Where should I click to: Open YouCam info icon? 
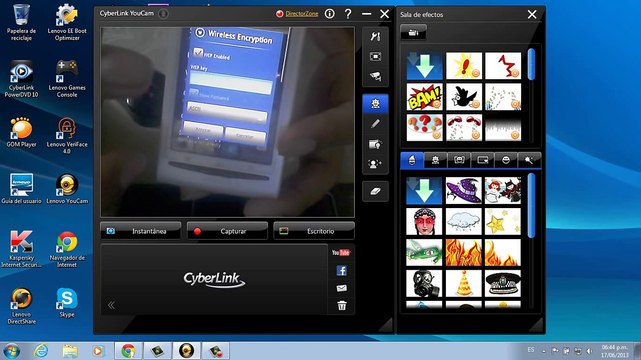pyautogui.click(x=329, y=14)
